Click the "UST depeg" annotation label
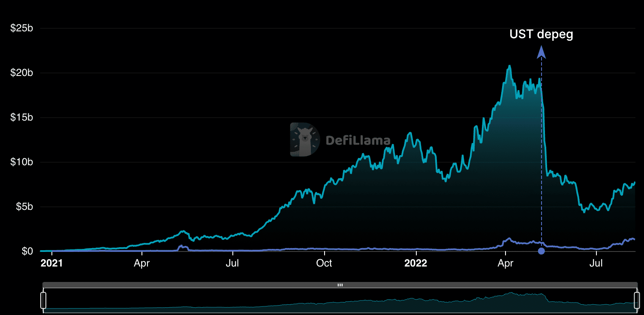This screenshot has width=644, height=315. (541, 35)
